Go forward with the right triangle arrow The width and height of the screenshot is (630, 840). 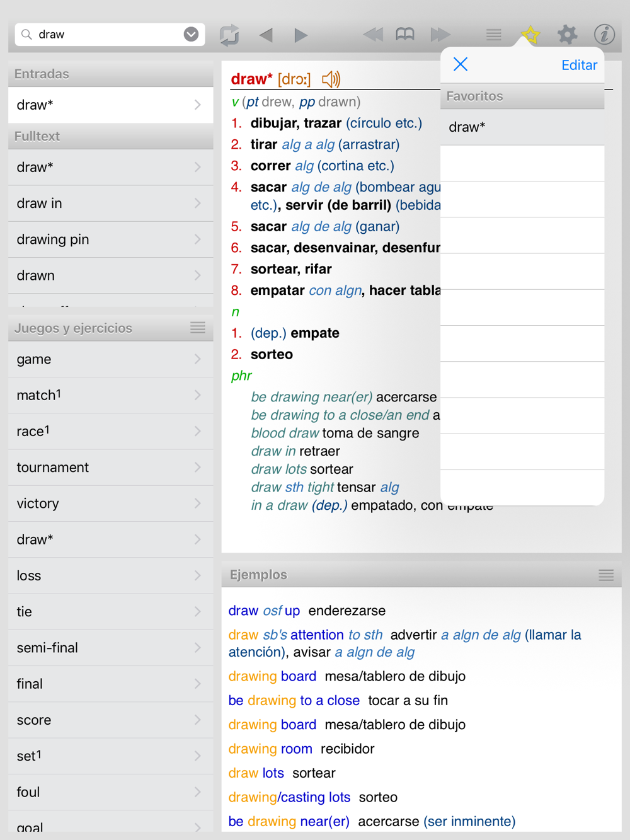(x=301, y=35)
